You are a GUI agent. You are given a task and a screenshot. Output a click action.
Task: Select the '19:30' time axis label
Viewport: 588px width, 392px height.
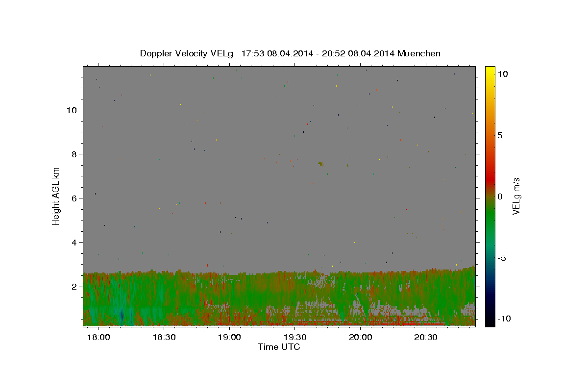coord(295,337)
